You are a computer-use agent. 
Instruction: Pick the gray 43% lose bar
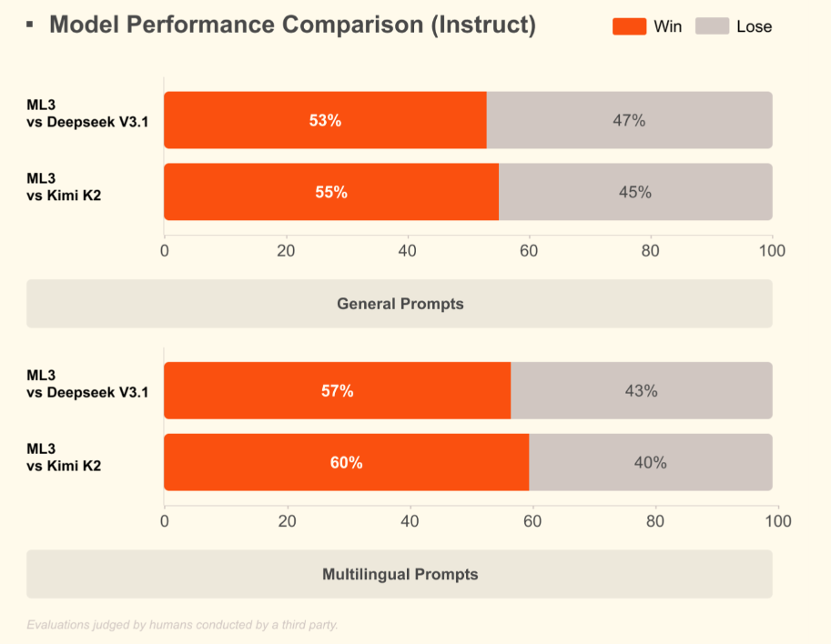(x=641, y=391)
